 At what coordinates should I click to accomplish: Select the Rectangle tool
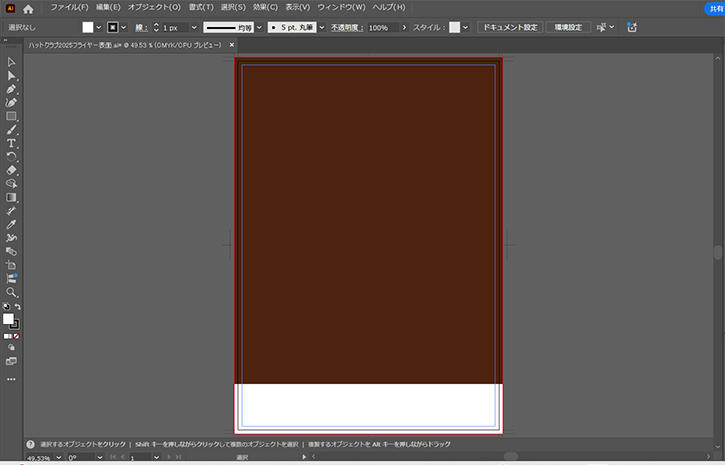(x=12, y=116)
